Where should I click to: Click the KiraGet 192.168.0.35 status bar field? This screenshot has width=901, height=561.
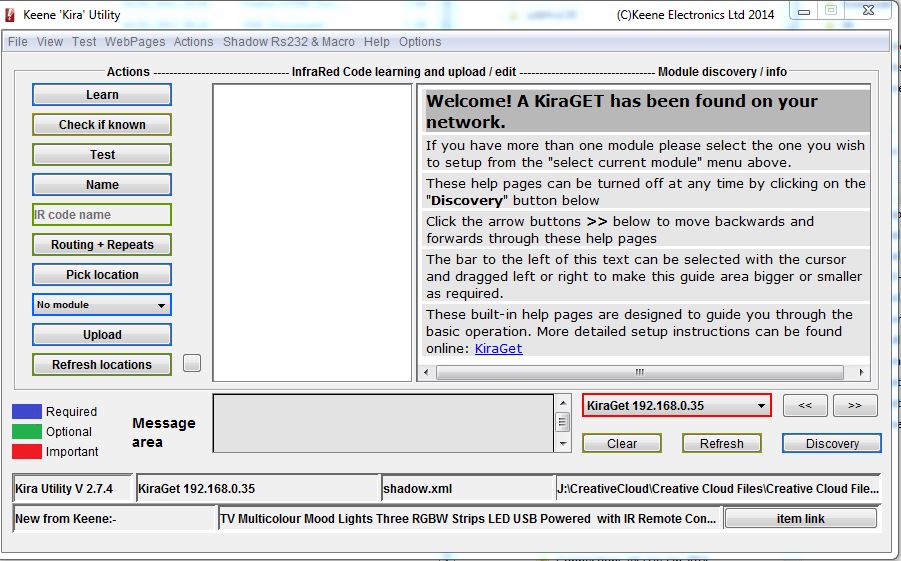click(x=257, y=489)
